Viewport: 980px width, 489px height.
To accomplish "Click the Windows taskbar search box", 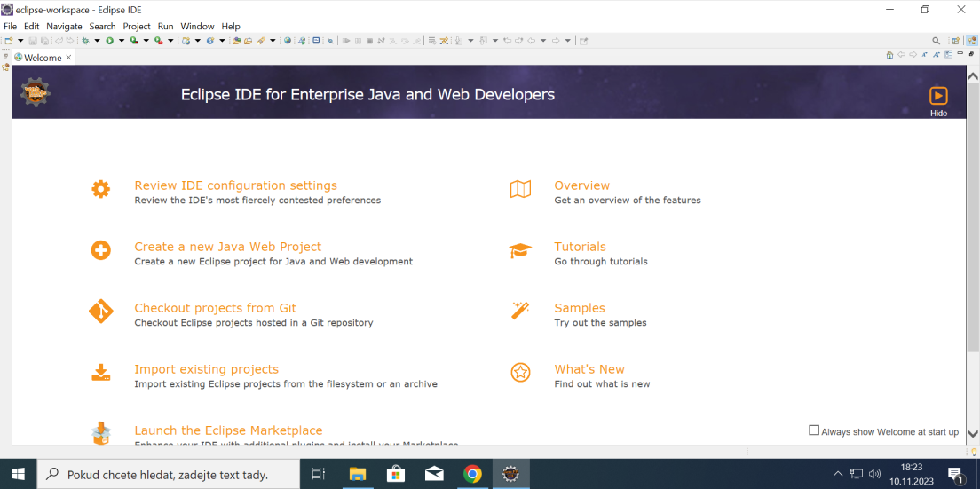I will click(167, 475).
